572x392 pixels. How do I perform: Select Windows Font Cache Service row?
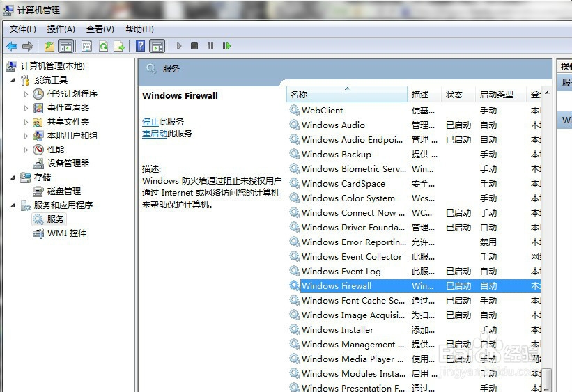415,301
